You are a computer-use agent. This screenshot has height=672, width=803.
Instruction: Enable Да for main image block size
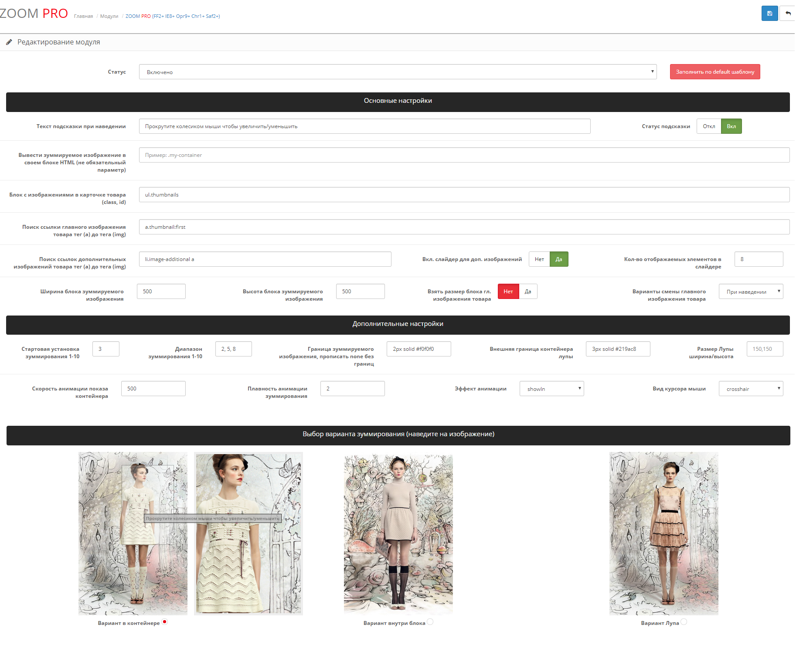tap(527, 292)
